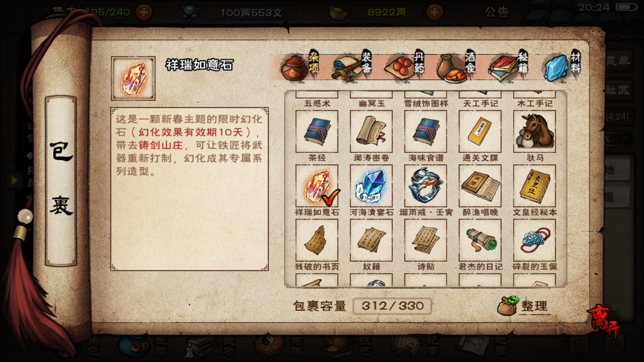
Task: Click the 祥瑞如意石 preview thumbnail
Action: (133, 78)
